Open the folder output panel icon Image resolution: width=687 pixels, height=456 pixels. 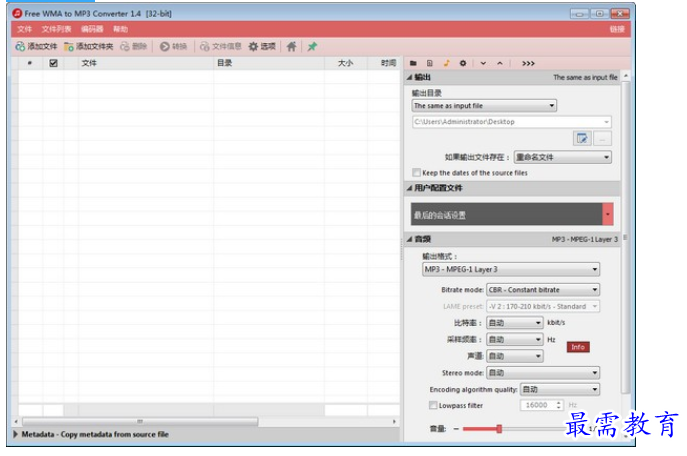[x=413, y=64]
